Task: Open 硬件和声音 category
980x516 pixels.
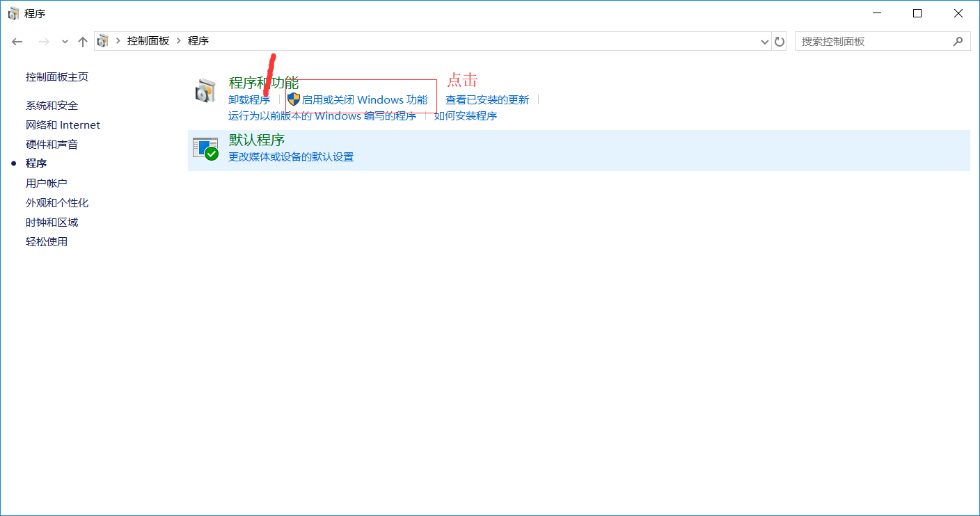Action: 52,145
